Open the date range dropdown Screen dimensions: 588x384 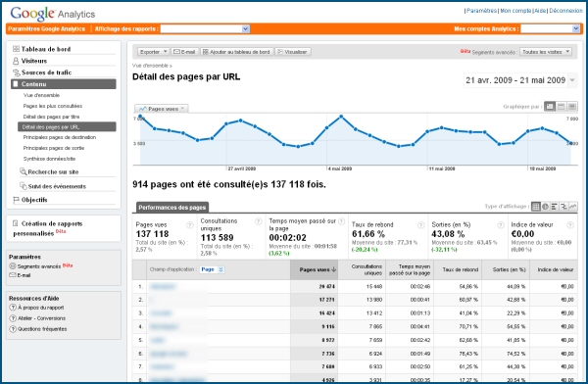tap(572, 80)
